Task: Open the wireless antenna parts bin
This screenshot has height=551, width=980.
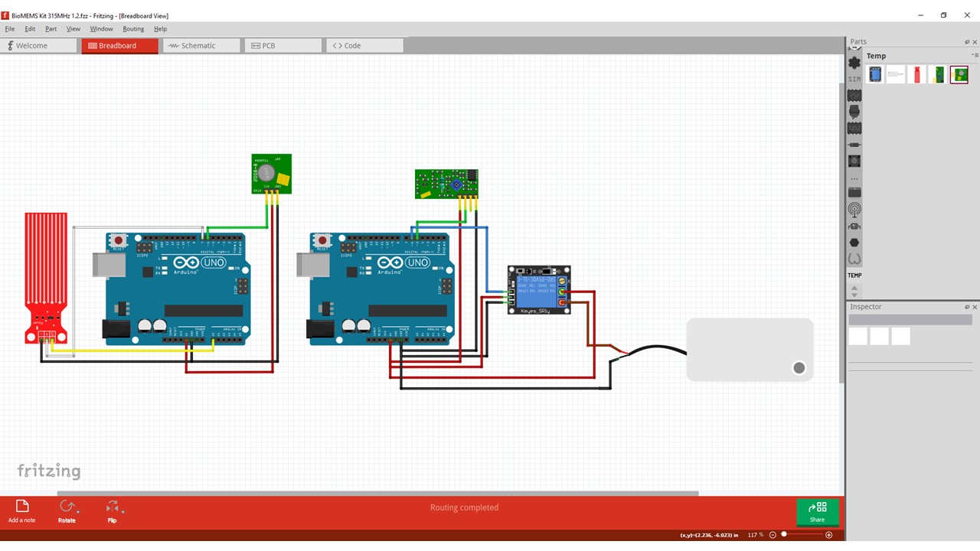Action: click(x=854, y=209)
